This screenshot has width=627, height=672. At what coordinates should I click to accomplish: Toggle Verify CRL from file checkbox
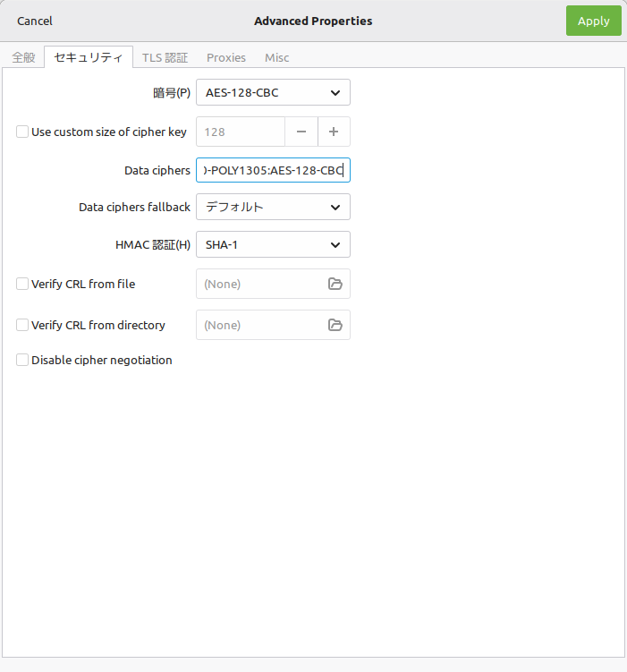point(22,284)
